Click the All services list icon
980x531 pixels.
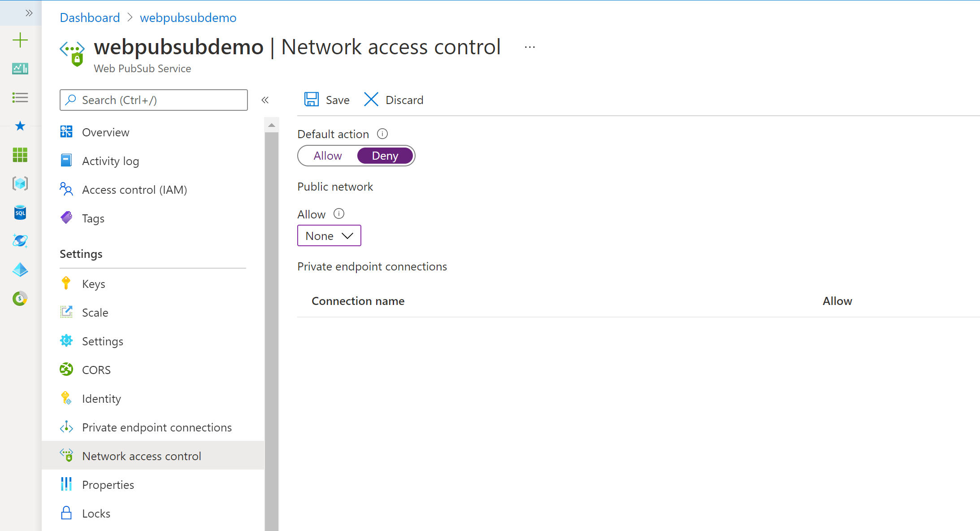pyautogui.click(x=20, y=97)
